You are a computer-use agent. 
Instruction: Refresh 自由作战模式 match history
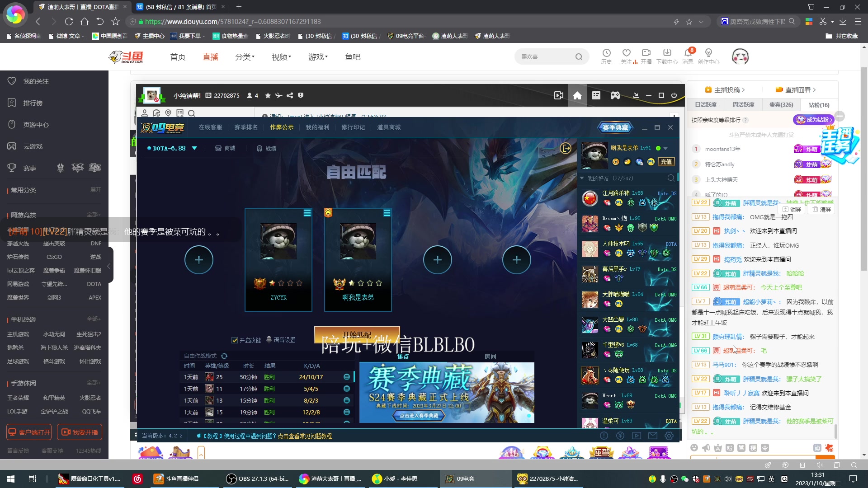pyautogui.click(x=224, y=356)
